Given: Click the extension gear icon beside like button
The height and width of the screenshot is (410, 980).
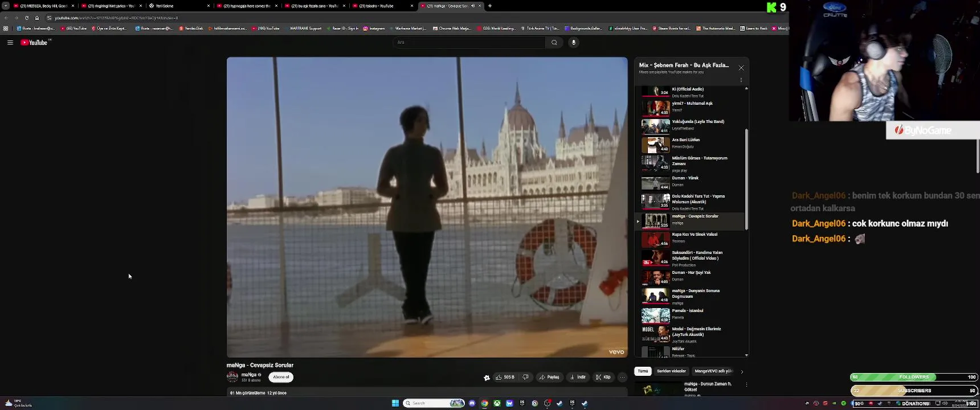Looking at the screenshot, I should pos(487,377).
